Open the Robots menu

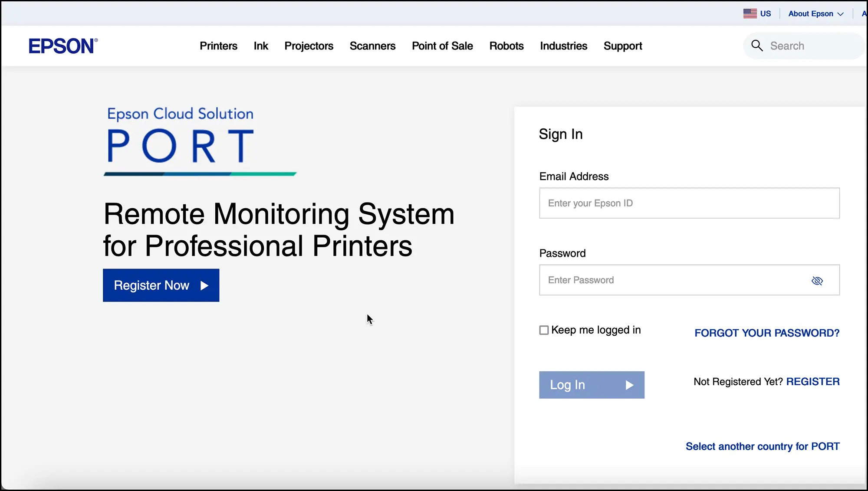tap(506, 46)
